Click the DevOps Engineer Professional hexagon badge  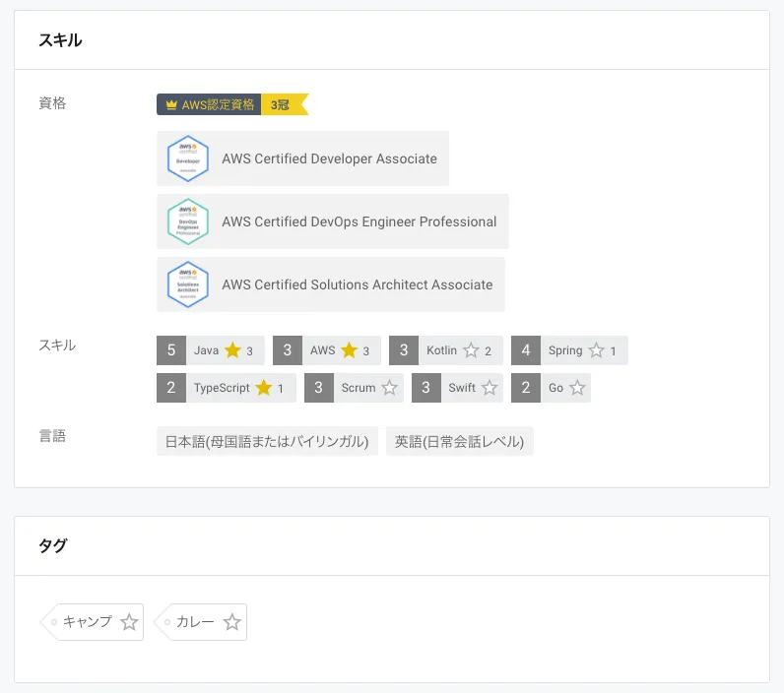pos(188,221)
